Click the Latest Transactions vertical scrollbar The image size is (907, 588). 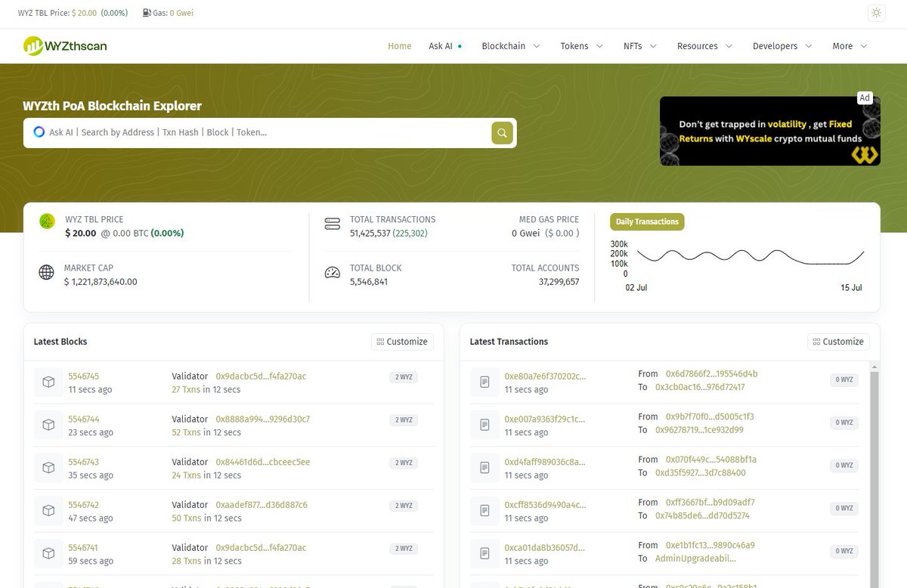point(874,476)
